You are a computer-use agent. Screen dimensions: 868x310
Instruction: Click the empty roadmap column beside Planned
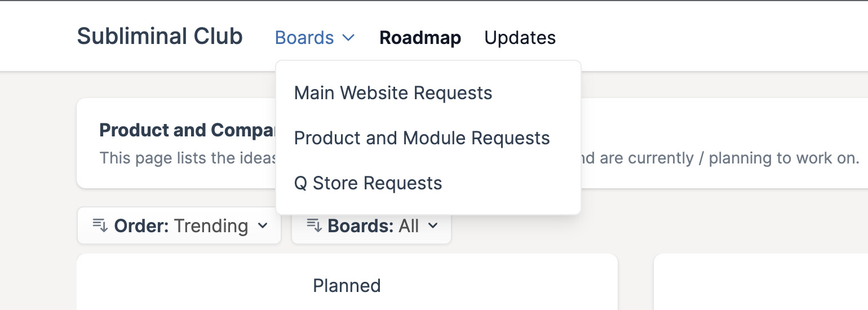761,282
